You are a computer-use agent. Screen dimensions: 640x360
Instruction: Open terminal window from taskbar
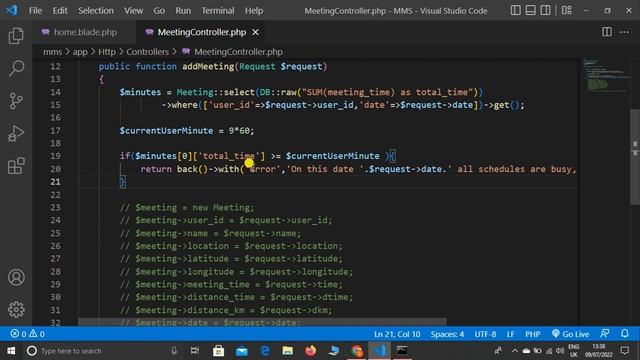point(402,351)
